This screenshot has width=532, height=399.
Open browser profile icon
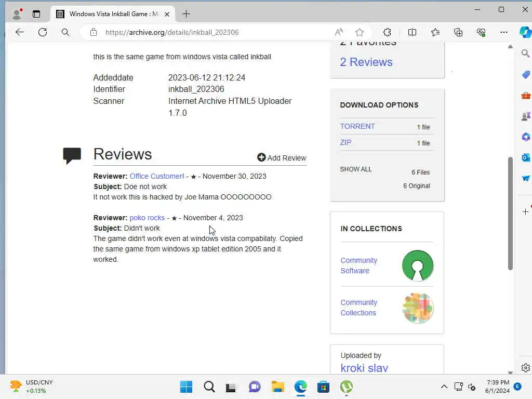[x=17, y=14]
